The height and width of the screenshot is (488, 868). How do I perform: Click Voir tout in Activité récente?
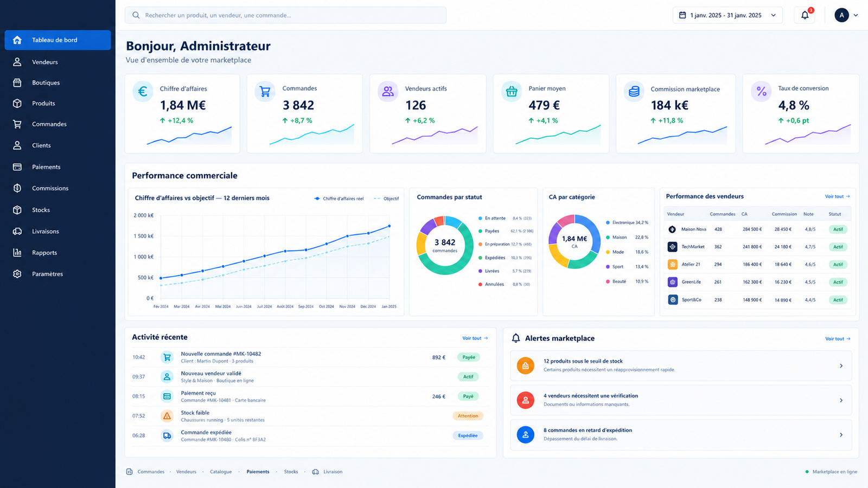(475, 338)
